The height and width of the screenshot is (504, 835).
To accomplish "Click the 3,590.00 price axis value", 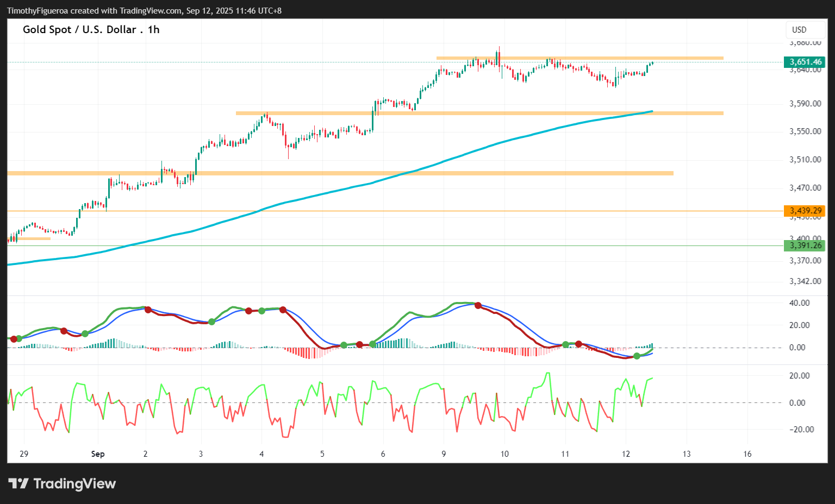I will [805, 104].
